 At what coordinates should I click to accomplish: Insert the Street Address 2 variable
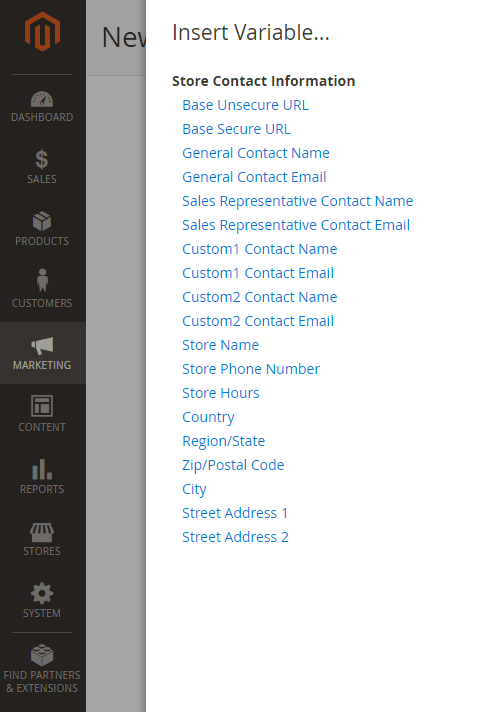pyautogui.click(x=235, y=537)
